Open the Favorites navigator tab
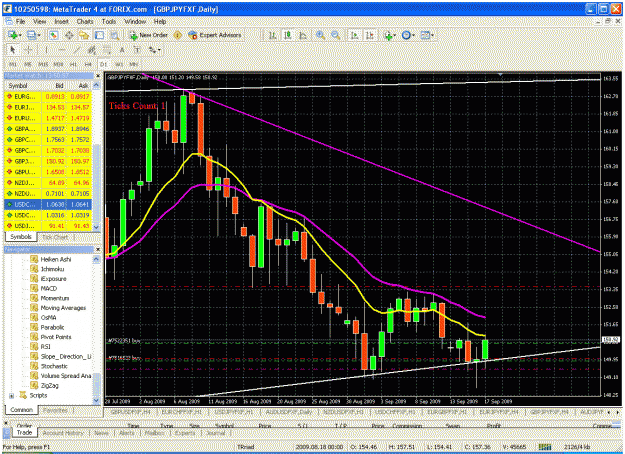The image size is (625, 454). (x=55, y=410)
